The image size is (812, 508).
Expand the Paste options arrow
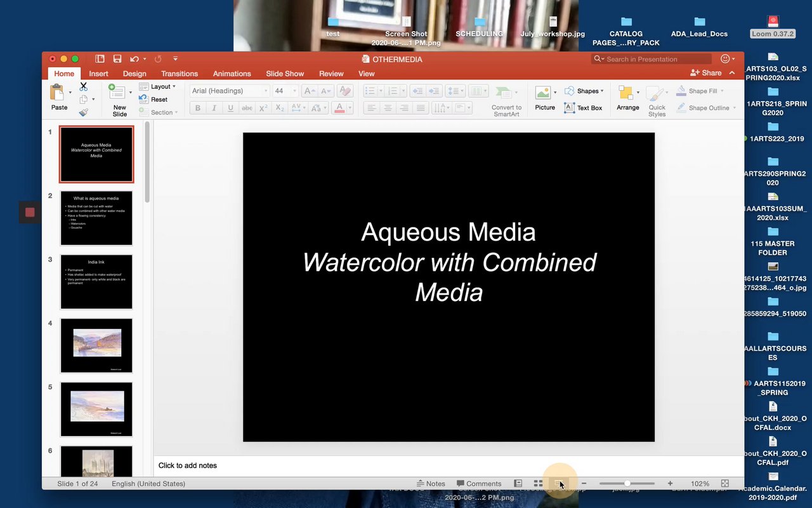click(x=70, y=93)
